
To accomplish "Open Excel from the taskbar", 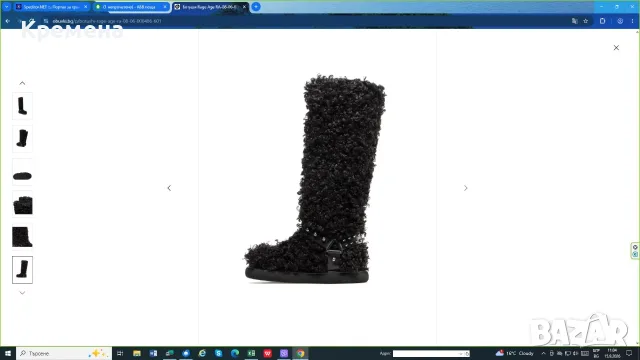I will click(251, 353).
